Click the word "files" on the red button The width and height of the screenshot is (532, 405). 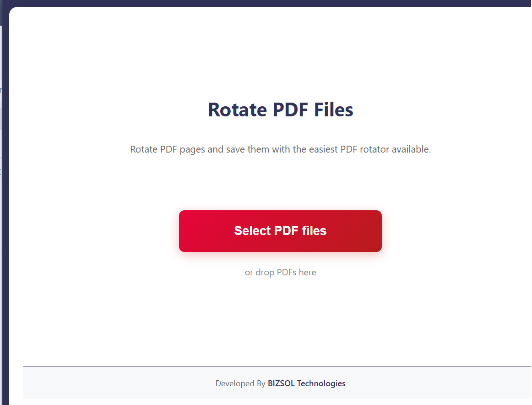pyautogui.click(x=314, y=231)
